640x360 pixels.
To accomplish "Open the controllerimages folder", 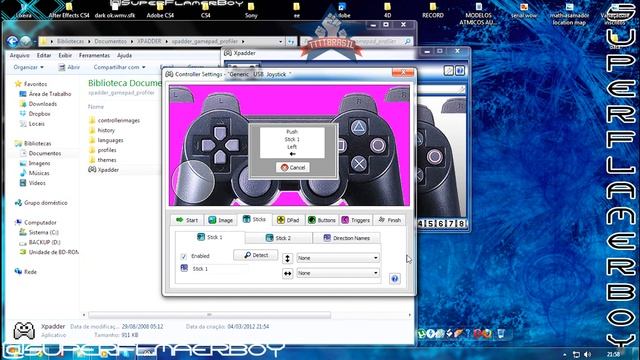I will click(x=114, y=120).
